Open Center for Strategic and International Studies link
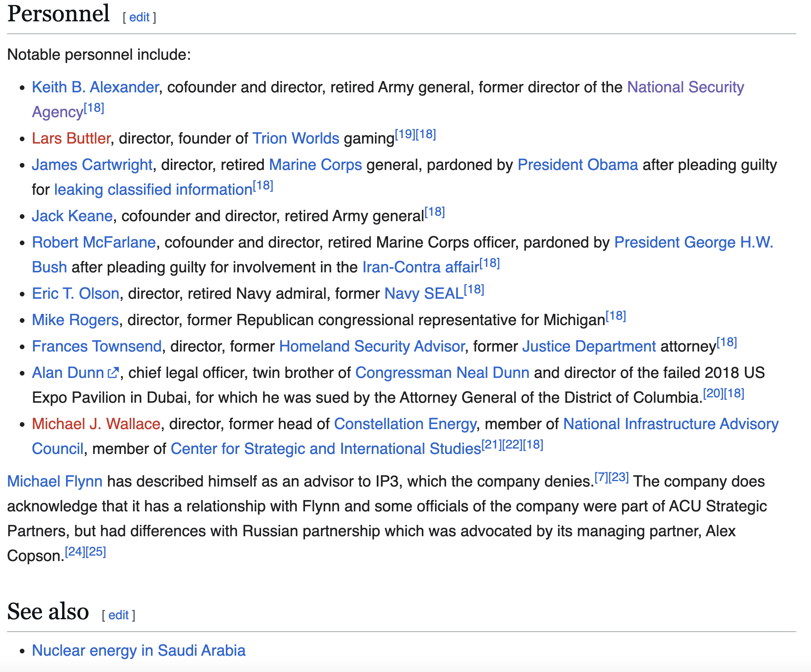This screenshot has height=672, width=811. coord(326,449)
